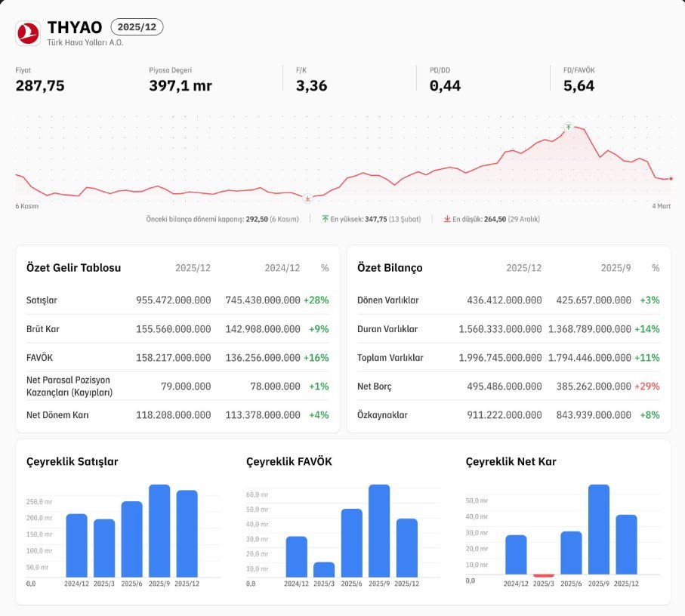This screenshot has height=616, width=685.
Task: Click the Özet Gelir Tablosu heading
Action: [73, 268]
